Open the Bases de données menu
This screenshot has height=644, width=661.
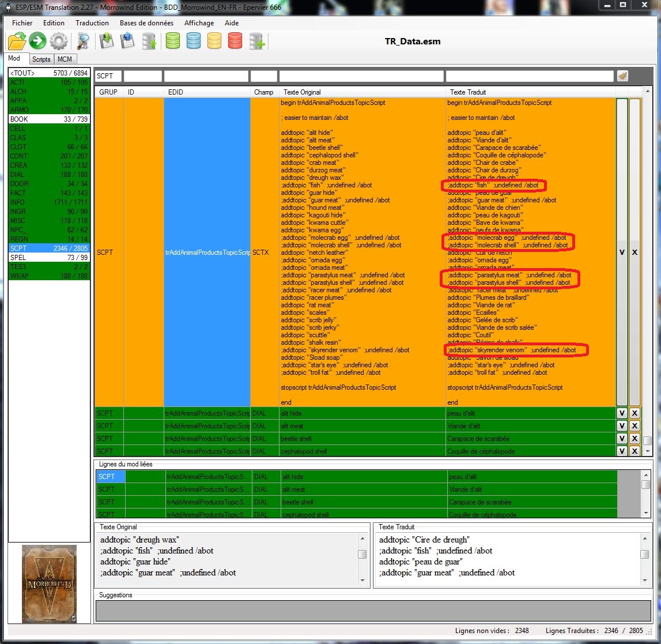(147, 23)
